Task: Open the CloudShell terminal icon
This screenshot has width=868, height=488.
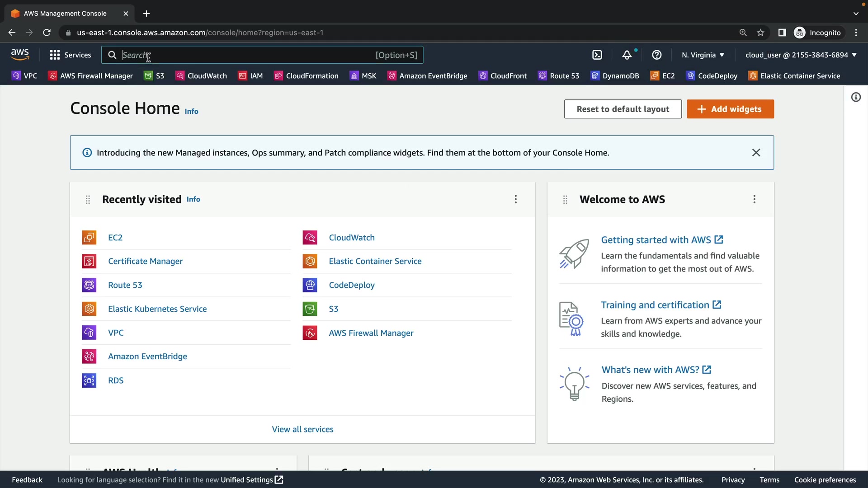Action: tap(597, 55)
